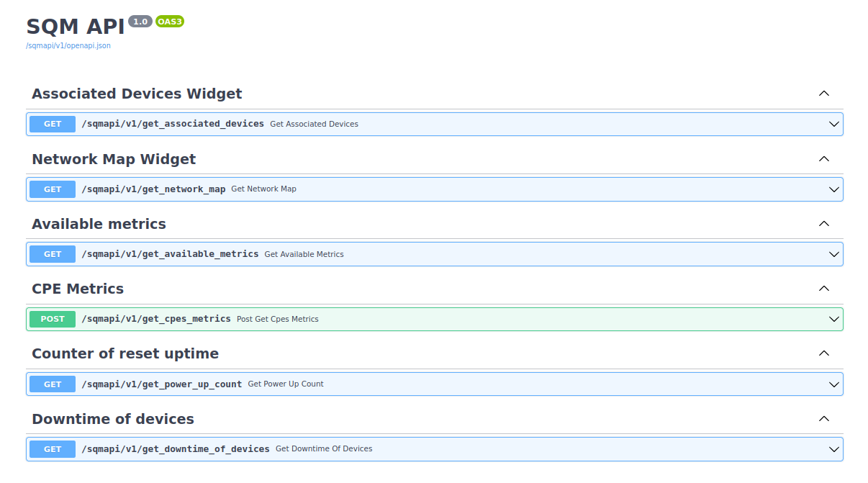Click the POST badge for get_cpes_metrics
The image size is (868, 483).
point(53,319)
